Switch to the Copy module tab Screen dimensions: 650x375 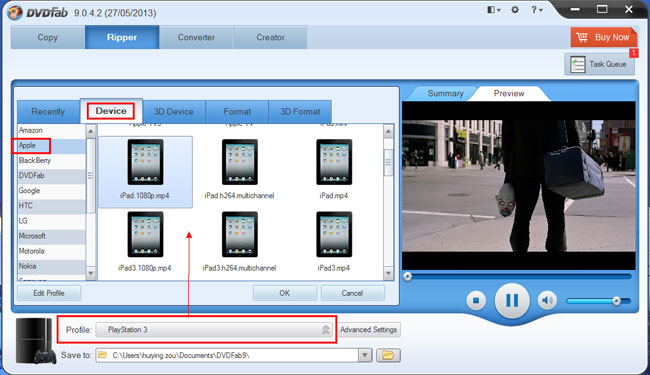[x=48, y=37]
